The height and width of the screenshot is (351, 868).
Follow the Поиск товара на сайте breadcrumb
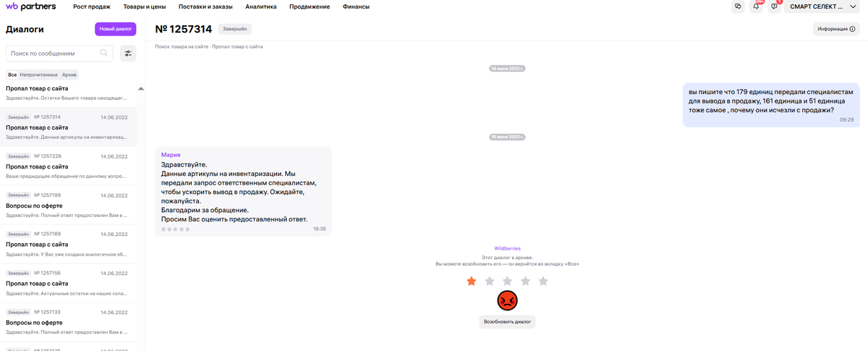pyautogui.click(x=182, y=46)
